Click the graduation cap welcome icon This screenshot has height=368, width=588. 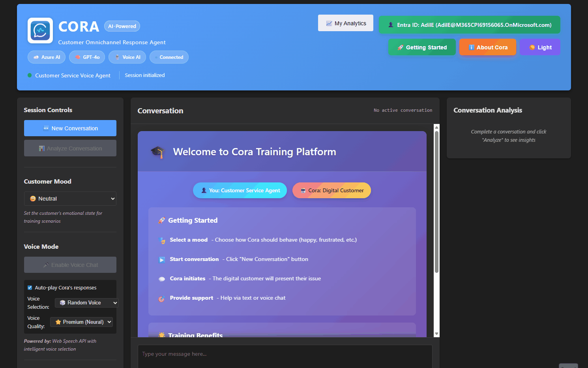[x=157, y=152]
